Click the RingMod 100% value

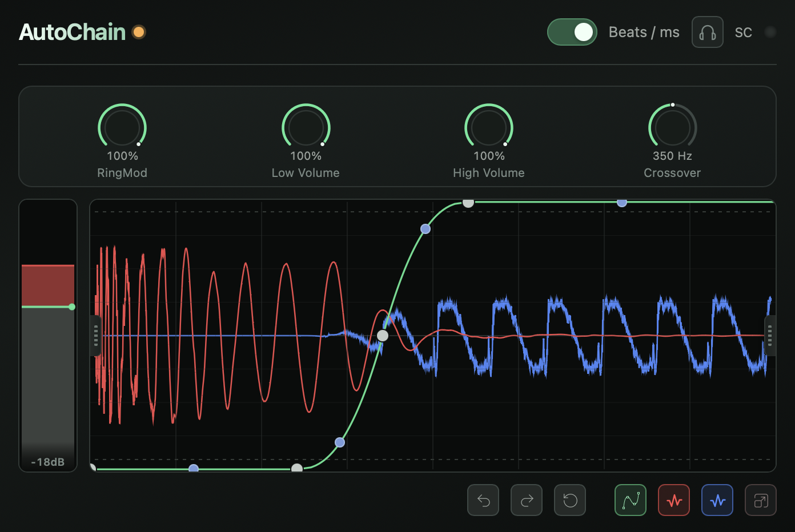tap(122, 156)
